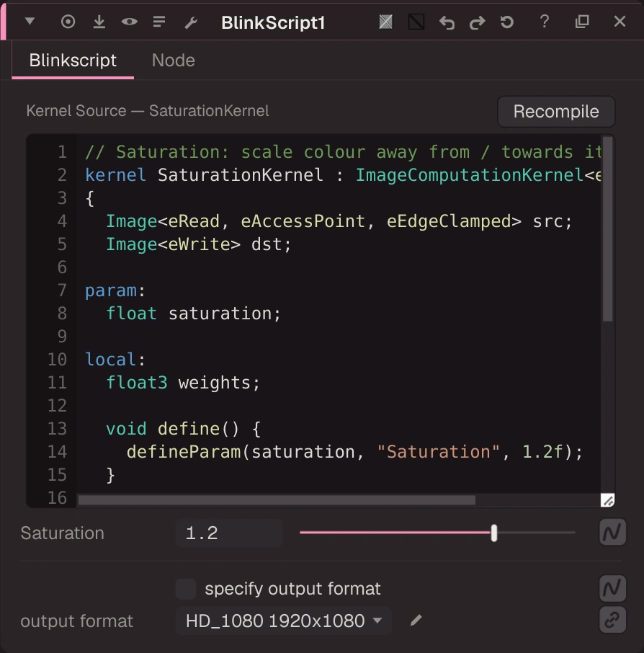Screen dimensions: 644x653
Task: Click the 'local:' keyword on line 10
Action: [x=115, y=360]
